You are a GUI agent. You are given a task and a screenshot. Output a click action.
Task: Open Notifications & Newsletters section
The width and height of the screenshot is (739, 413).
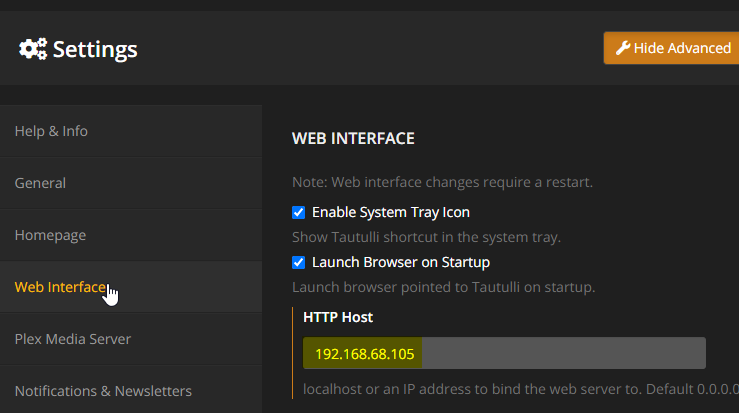[131, 391]
